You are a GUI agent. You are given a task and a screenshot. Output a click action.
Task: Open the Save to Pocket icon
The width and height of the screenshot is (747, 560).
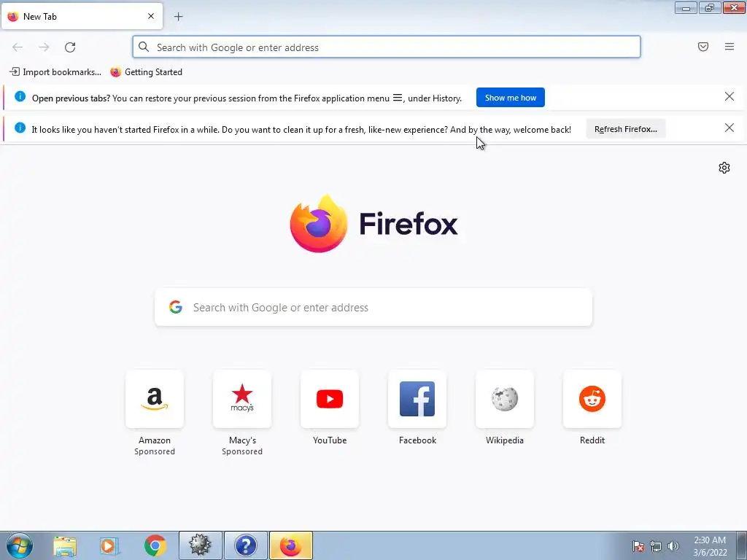tap(703, 47)
